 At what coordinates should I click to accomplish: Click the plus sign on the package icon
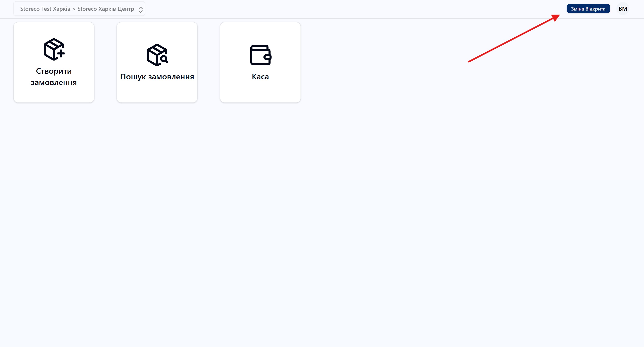(61, 53)
